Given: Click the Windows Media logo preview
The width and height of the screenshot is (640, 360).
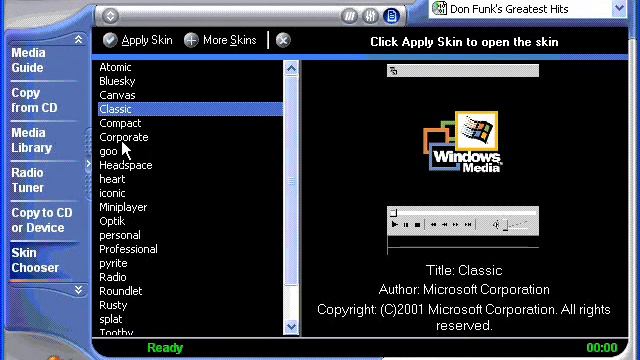Looking at the screenshot, I should 462,142.
